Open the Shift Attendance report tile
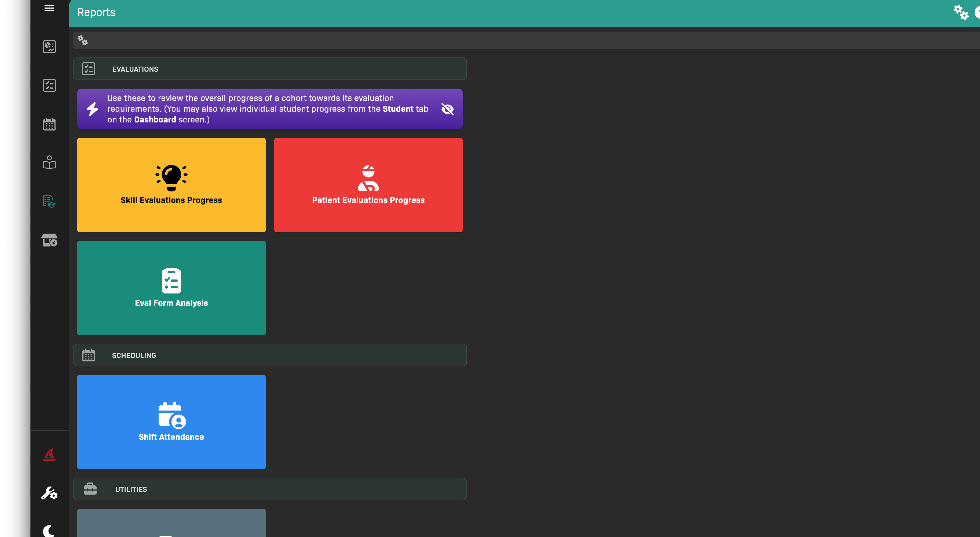The height and width of the screenshot is (537, 980). (x=171, y=422)
